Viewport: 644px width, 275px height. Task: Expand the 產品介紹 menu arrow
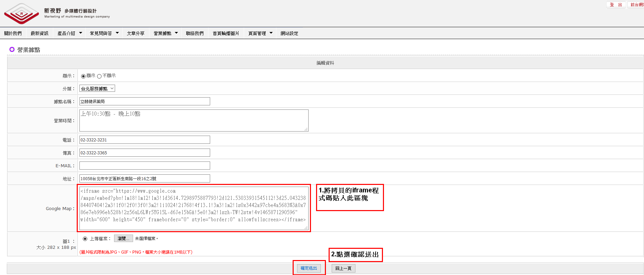[80, 33]
